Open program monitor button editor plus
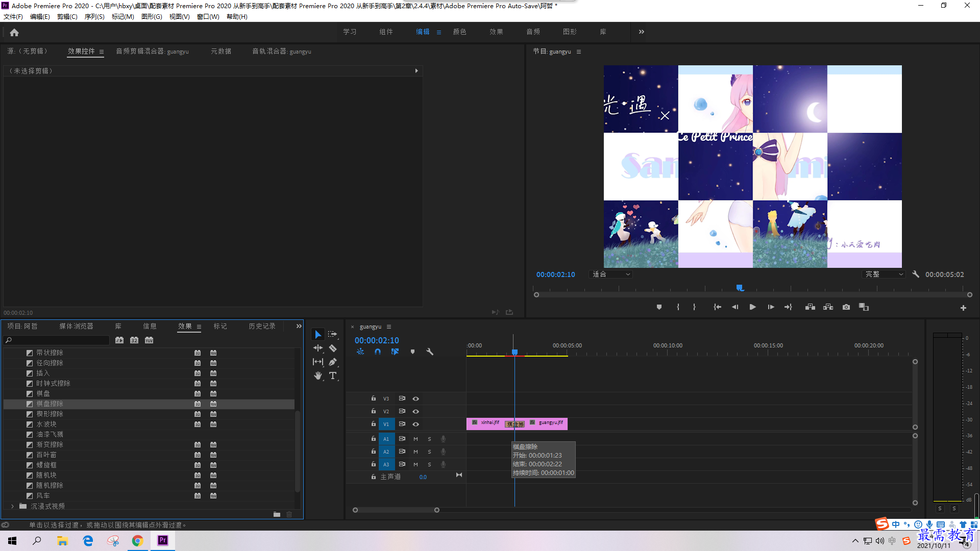Image resolution: width=980 pixels, height=551 pixels. coord(963,308)
